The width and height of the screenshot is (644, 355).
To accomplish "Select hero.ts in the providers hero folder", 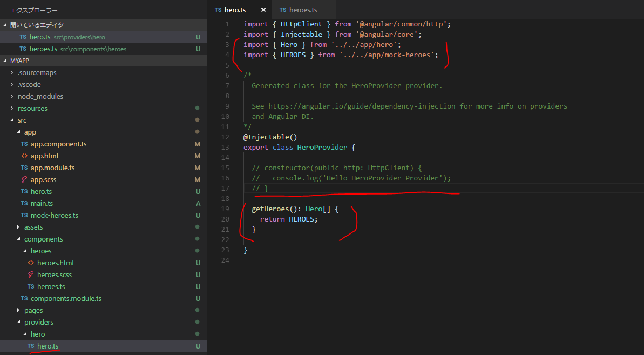I will (x=48, y=346).
